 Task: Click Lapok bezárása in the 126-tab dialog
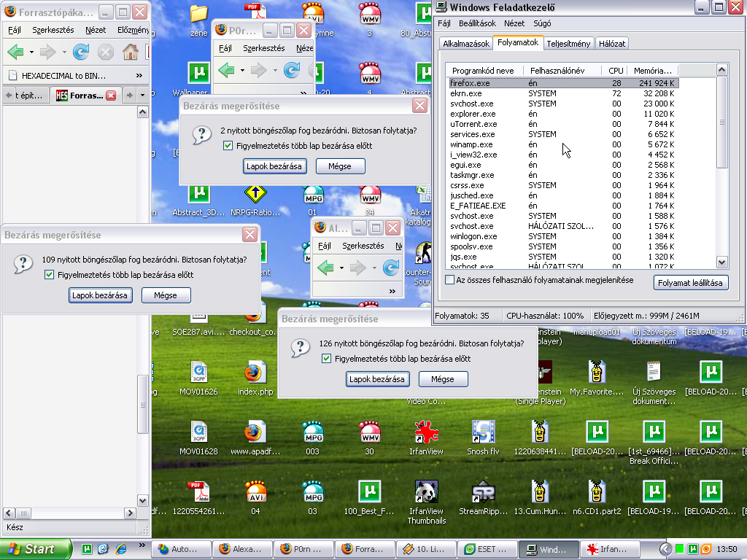click(377, 379)
